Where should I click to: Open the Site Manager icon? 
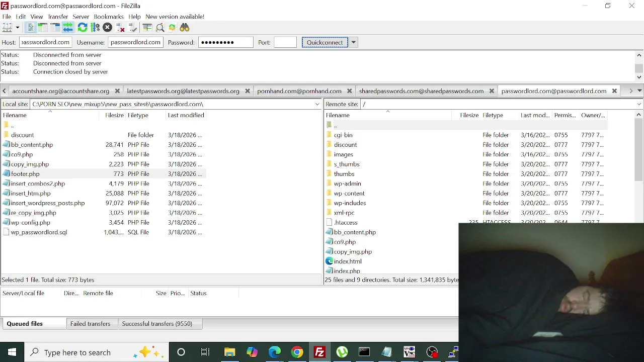[7, 28]
